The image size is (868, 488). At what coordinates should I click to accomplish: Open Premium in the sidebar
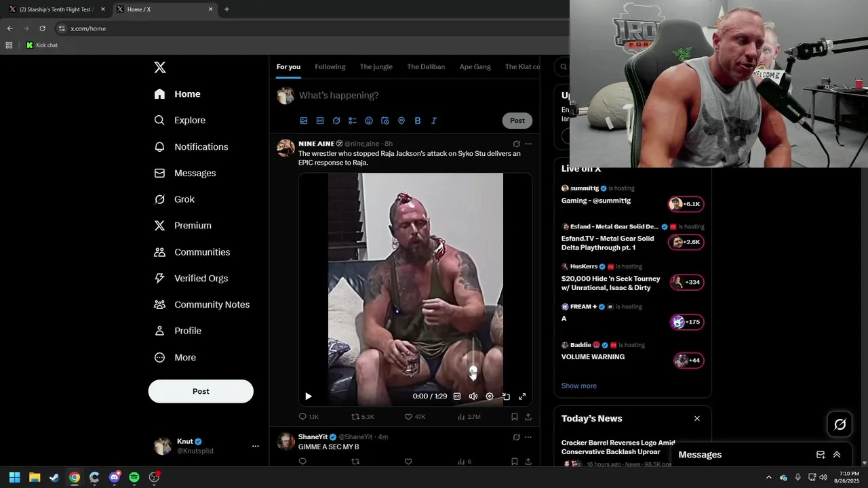183,226
